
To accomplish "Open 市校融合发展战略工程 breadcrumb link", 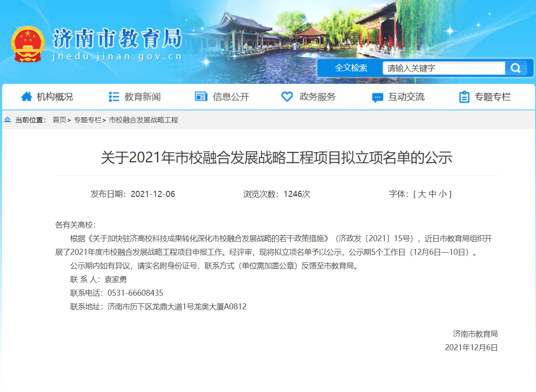I will click(x=143, y=120).
